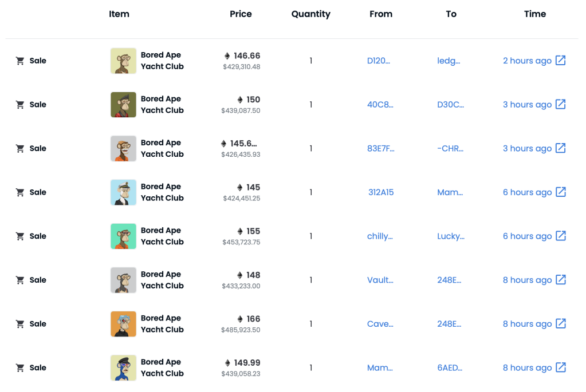This screenshot has width=586, height=392.
Task: Click cart icon on 146.66 ETH sale row
Action: (x=20, y=61)
